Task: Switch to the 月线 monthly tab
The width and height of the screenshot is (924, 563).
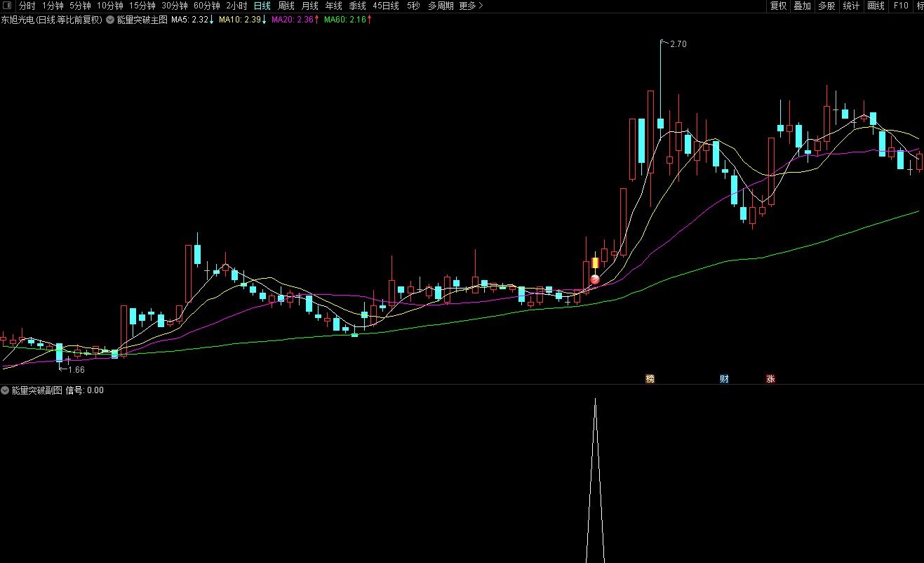Action: [x=309, y=6]
